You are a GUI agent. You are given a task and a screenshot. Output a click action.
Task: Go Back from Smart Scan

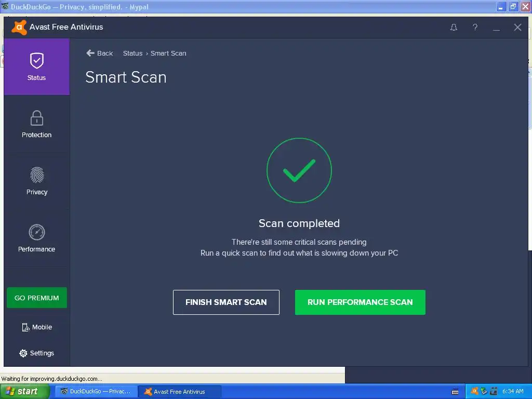pyautogui.click(x=99, y=54)
